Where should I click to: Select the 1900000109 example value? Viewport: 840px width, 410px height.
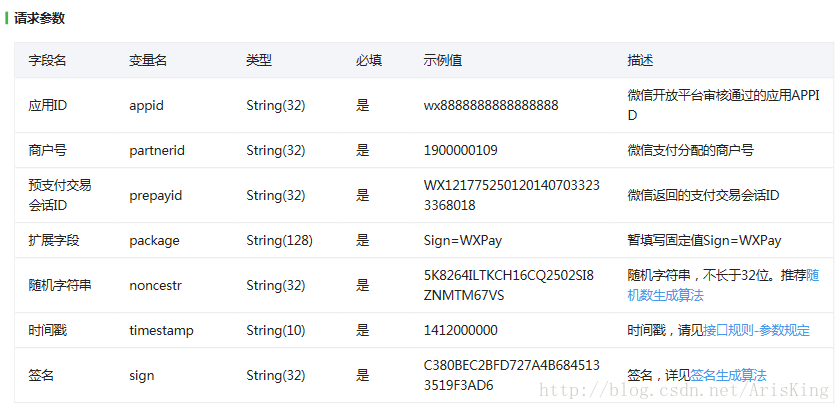click(460, 151)
